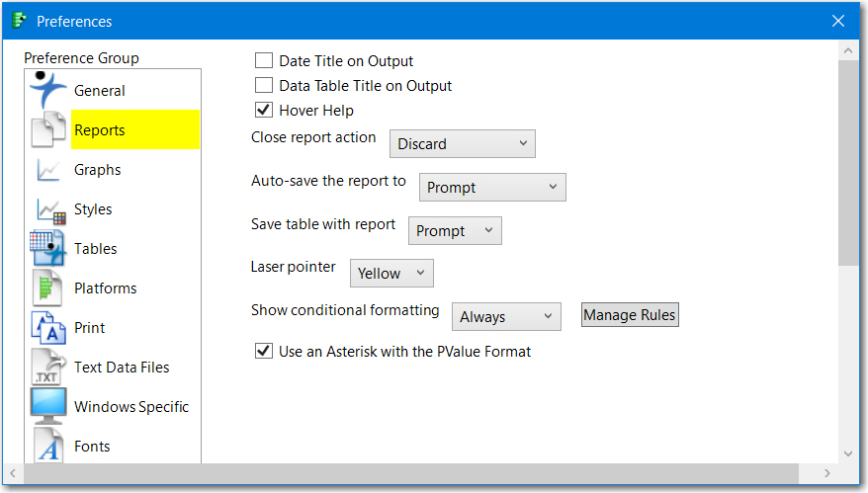Switch to the Fonts preference group

click(x=92, y=447)
